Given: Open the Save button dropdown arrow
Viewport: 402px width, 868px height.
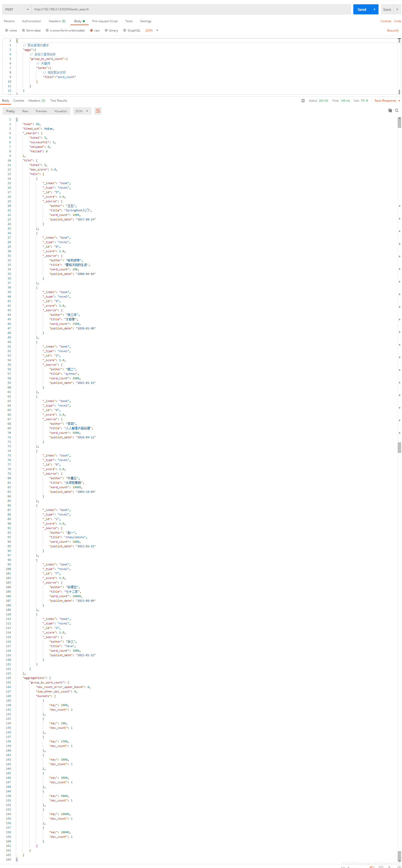Looking at the screenshot, I should pyautogui.click(x=397, y=9).
